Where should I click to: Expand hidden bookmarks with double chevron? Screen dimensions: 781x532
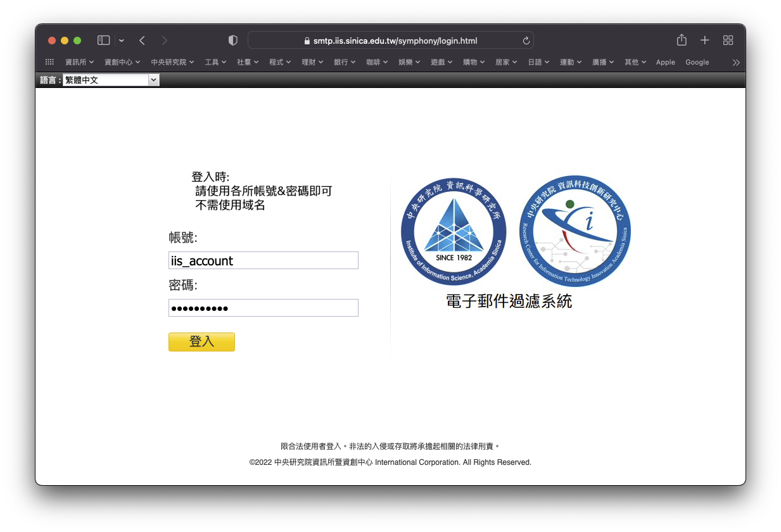click(735, 62)
